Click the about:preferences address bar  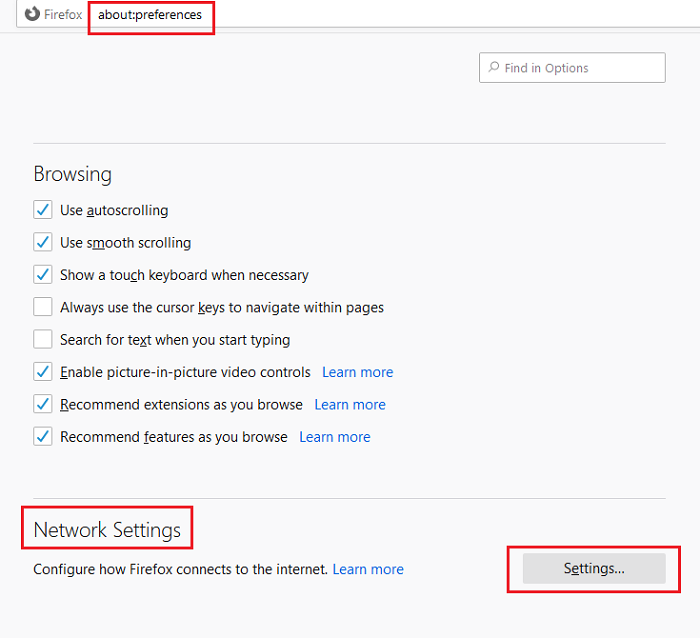(x=150, y=15)
